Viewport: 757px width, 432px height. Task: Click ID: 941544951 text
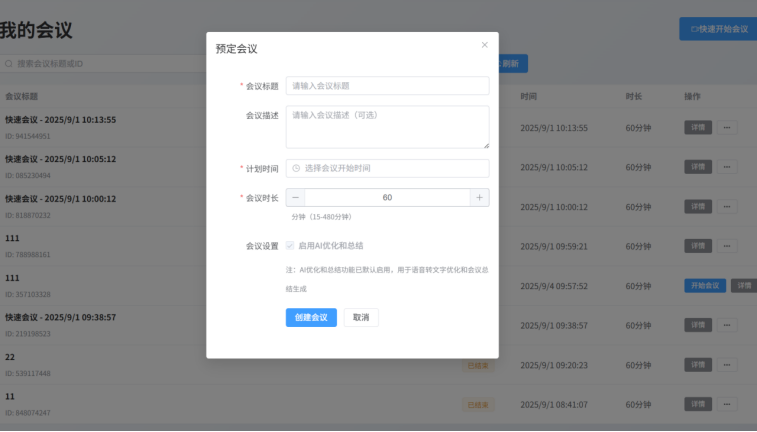pos(28,136)
